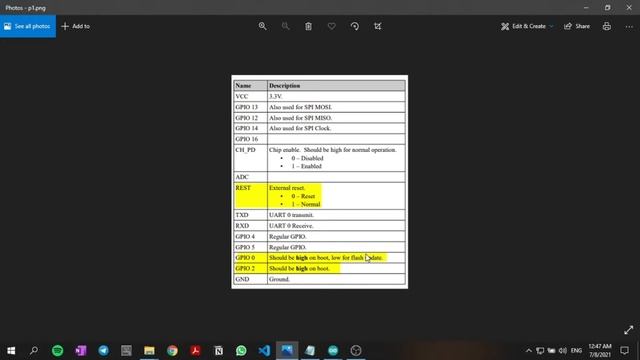Click See all photos button

pos(28,26)
